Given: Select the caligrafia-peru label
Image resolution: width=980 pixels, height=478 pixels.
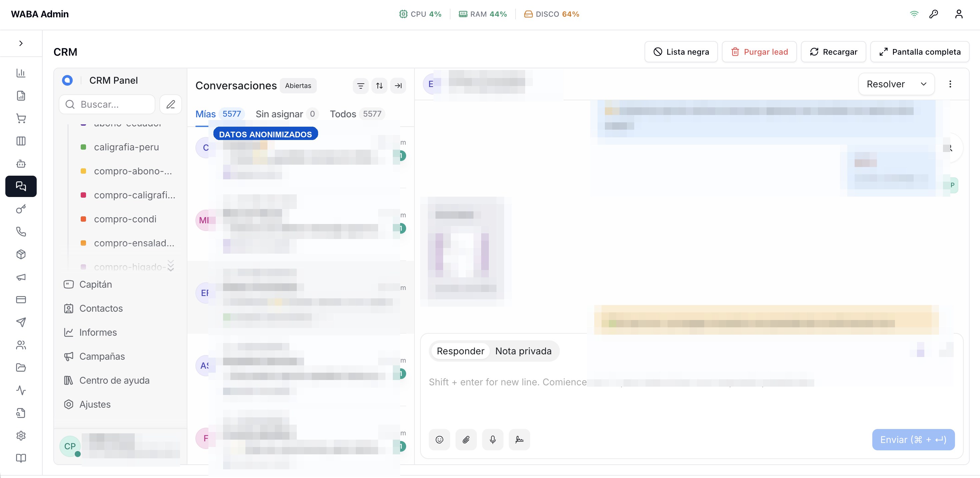Looking at the screenshot, I should [x=126, y=147].
